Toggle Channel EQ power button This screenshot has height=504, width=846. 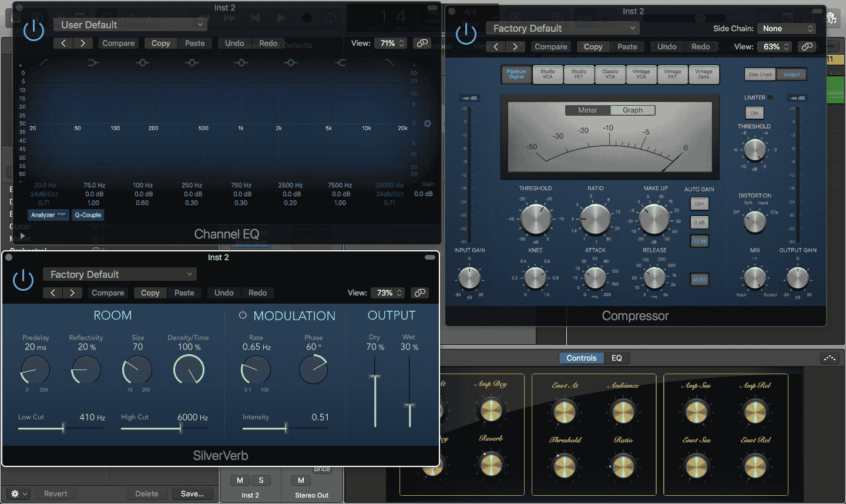(x=33, y=30)
